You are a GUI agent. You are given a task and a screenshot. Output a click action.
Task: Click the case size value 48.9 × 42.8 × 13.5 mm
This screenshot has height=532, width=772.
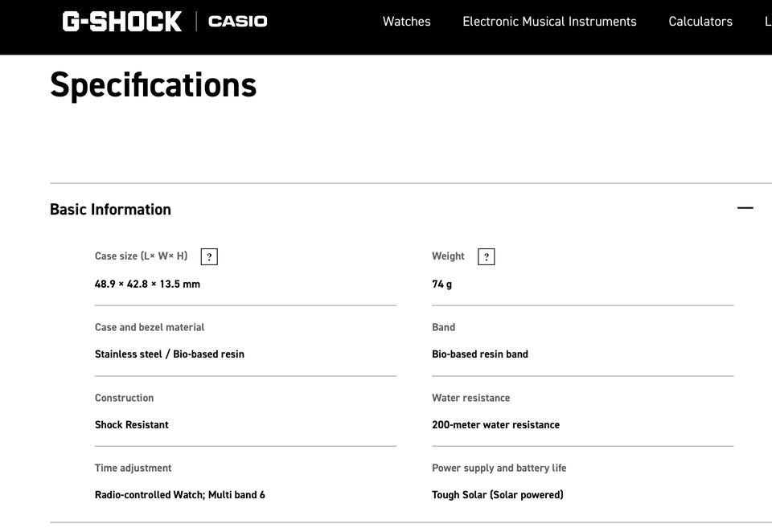tap(147, 284)
